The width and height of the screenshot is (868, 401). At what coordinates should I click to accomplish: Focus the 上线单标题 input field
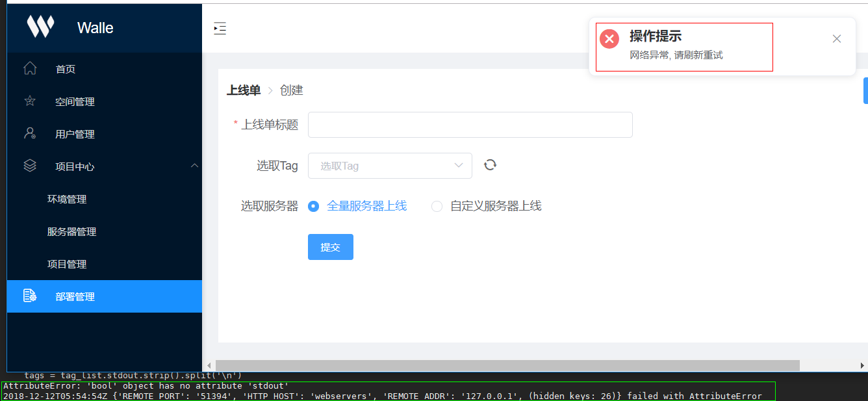click(470, 125)
